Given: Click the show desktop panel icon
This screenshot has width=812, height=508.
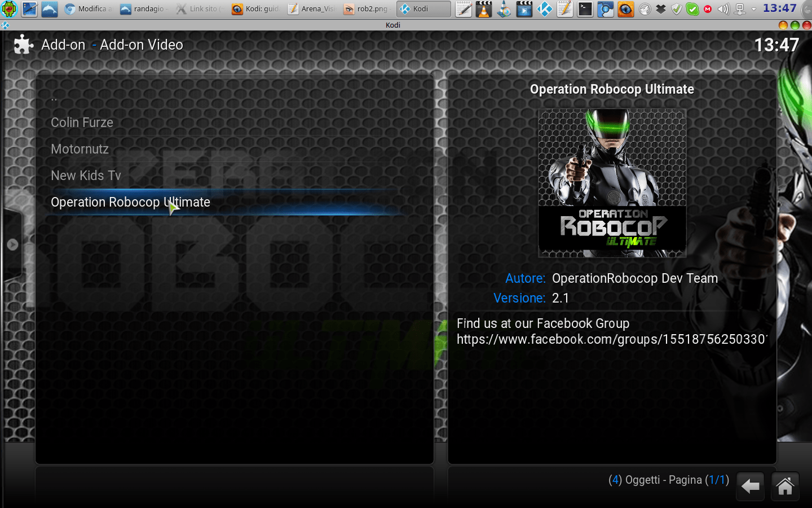Looking at the screenshot, I should [x=29, y=9].
